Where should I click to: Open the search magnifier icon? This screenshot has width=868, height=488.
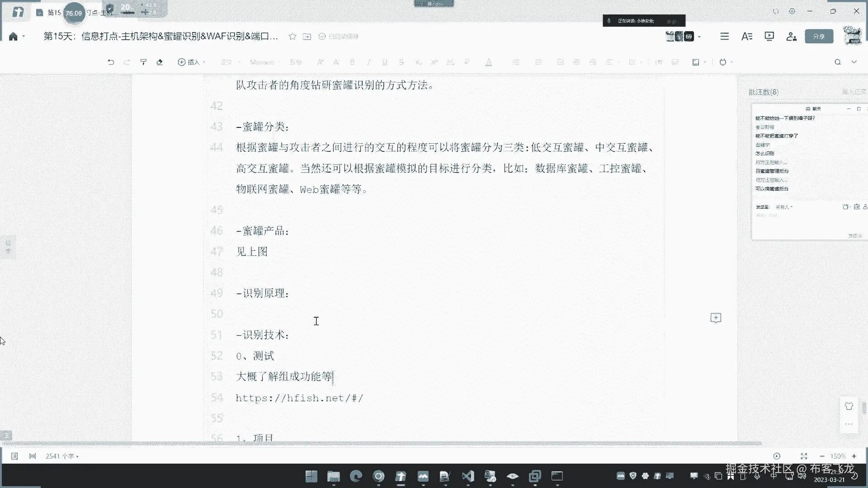(x=837, y=62)
